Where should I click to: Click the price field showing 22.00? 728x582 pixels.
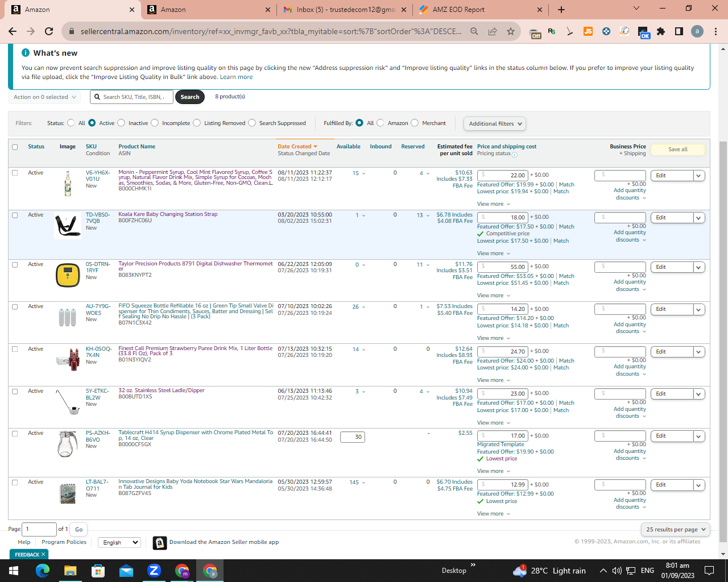click(503, 176)
